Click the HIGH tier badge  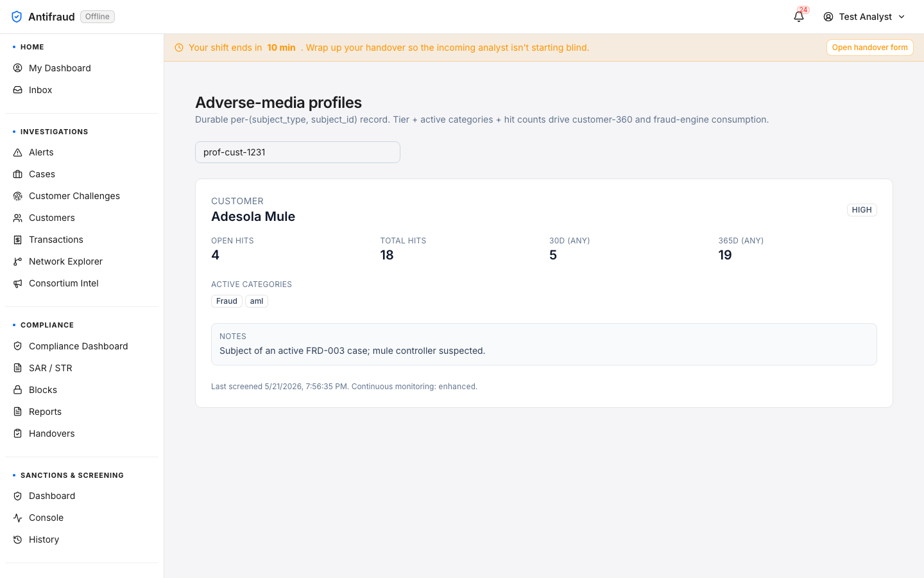click(x=862, y=210)
